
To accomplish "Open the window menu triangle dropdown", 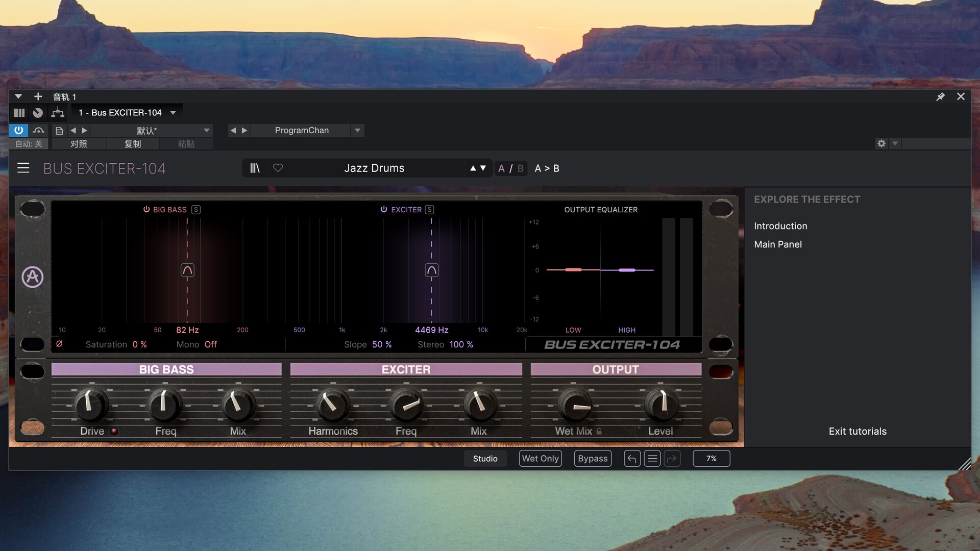I will coord(18,96).
